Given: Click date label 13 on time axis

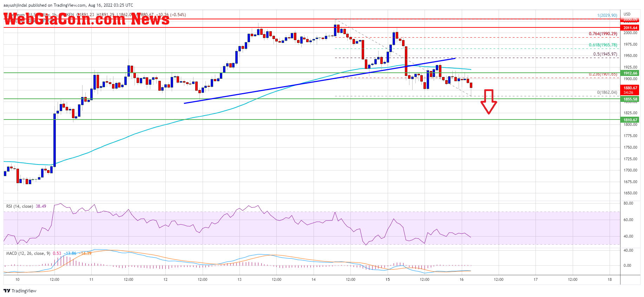Looking at the screenshot, I should 239,279.
